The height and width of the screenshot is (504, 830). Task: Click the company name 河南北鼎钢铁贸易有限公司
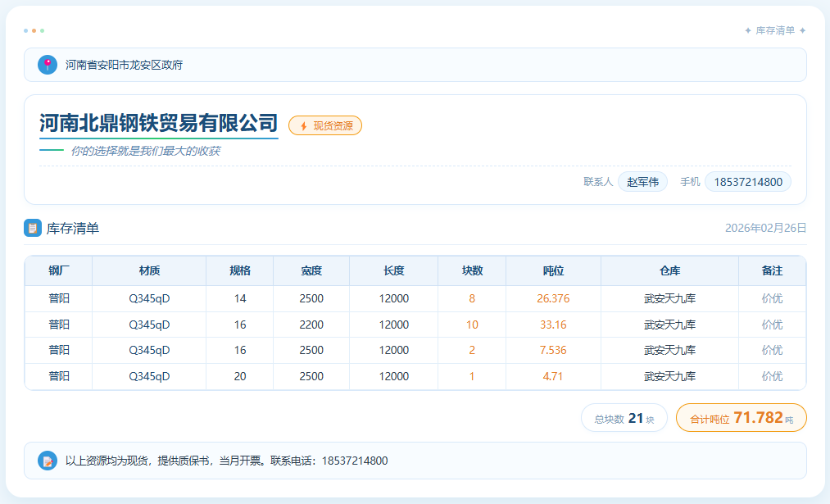(x=159, y=124)
